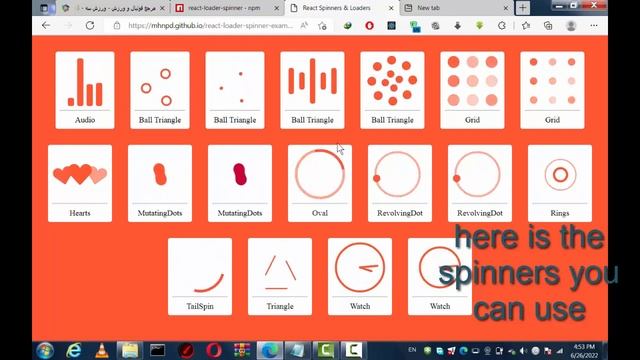Click the Rings spinner card
Viewport: 640px width, 360px height.
[x=560, y=183]
